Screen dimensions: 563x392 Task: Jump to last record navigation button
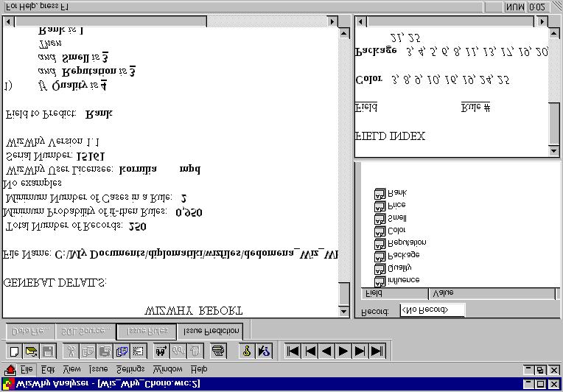[377, 351]
